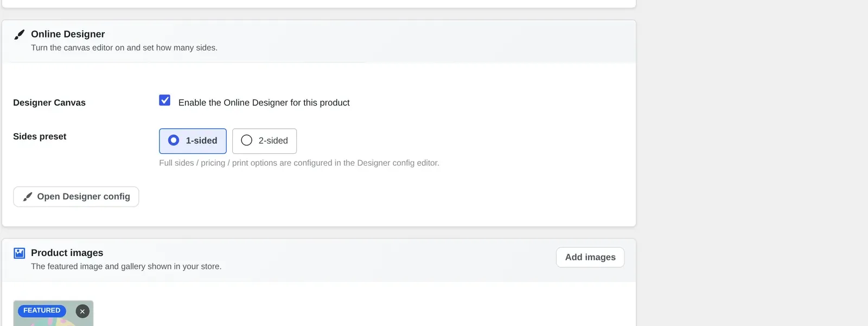Click 'The featured image and gallery' description
The image size is (868, 326).
click(x=126, y=266)
